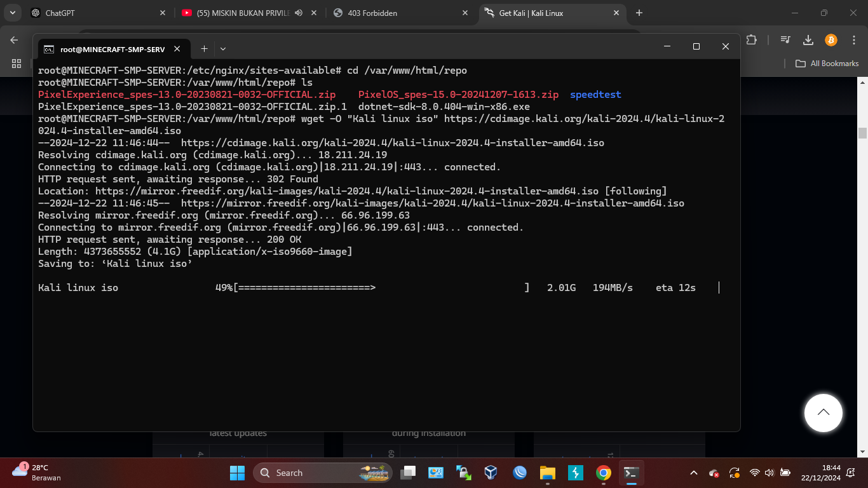Maximize the terminal window

[696, 46]
